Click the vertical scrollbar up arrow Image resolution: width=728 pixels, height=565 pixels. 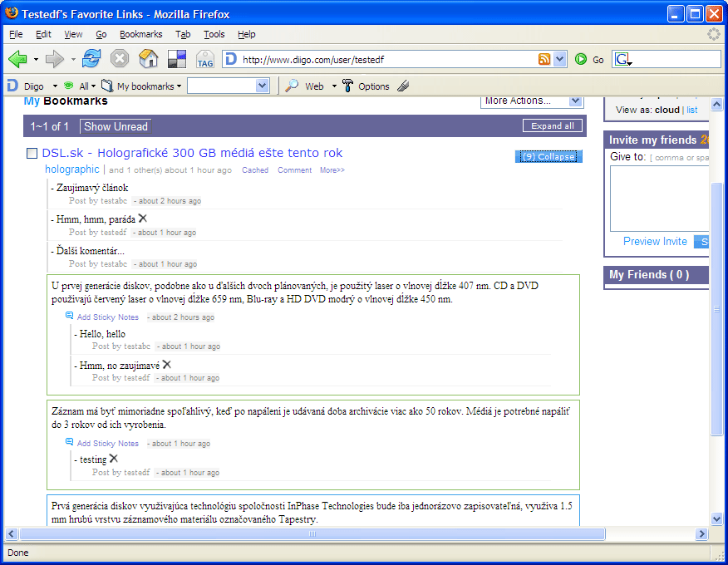[x=716, y=105]
